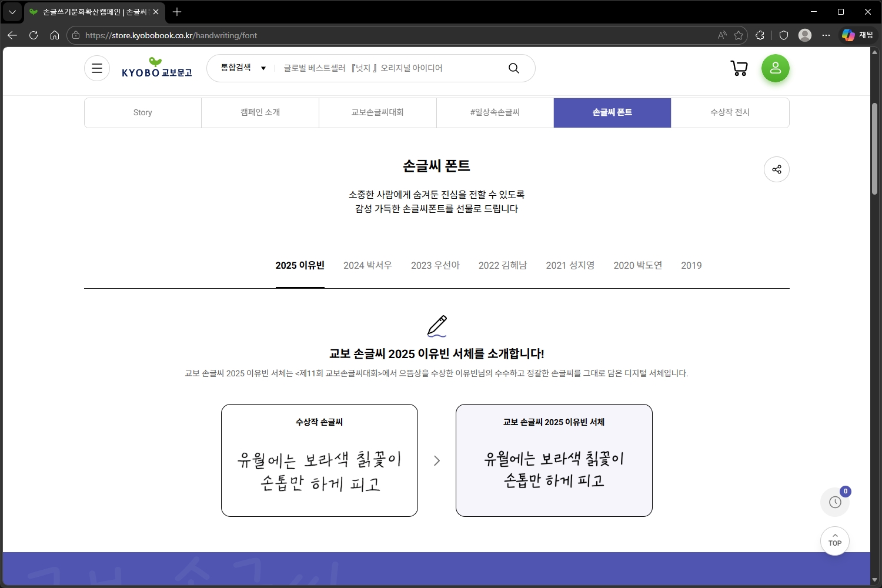Screen dimensions: 882x588
Task: Click the browser address bar URL
Action: tap(171, 35)
